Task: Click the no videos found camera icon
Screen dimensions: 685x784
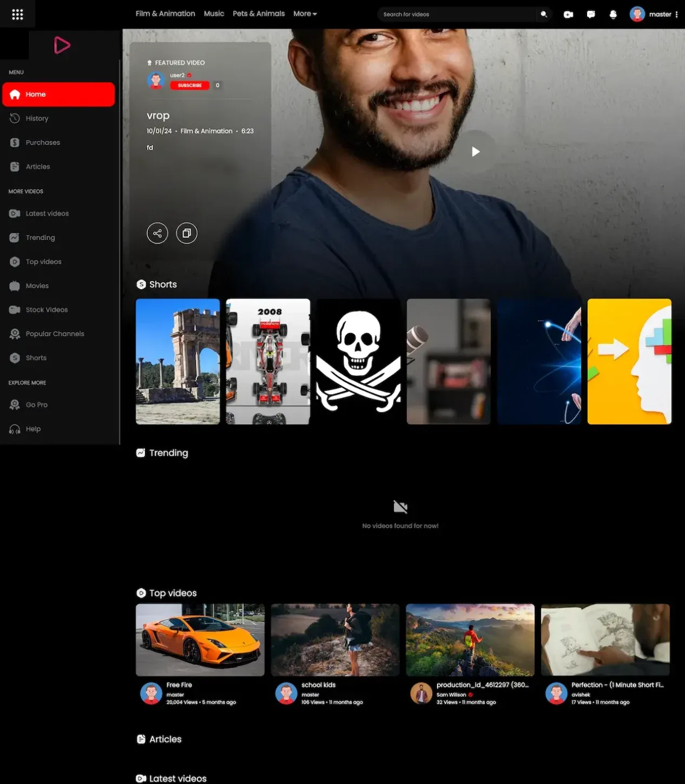Action: pyautogui.click(x=400, y=507)
